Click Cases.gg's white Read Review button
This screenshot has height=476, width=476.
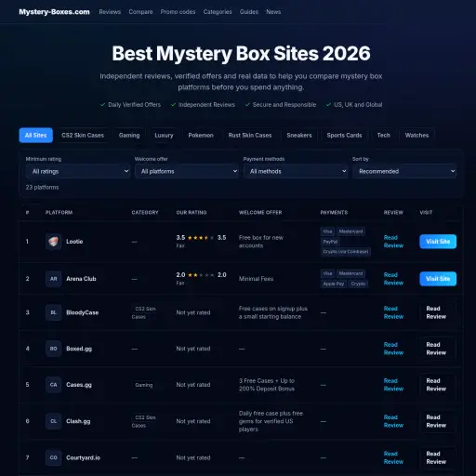(437, 385)
